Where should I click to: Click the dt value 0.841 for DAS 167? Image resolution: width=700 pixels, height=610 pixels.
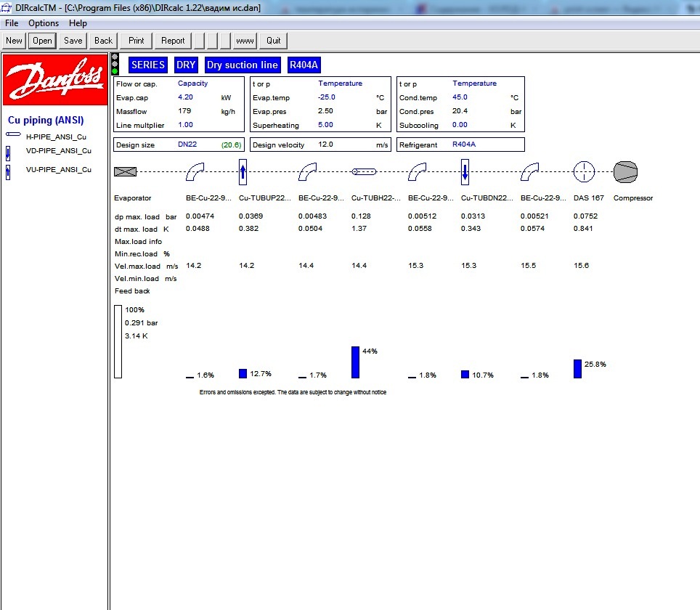click(583, 229)
